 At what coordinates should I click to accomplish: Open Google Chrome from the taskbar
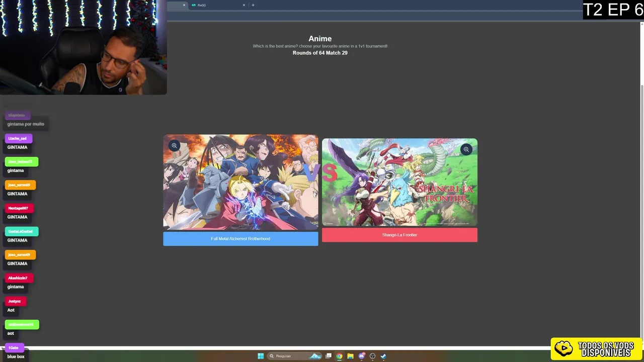pos(340,356)
